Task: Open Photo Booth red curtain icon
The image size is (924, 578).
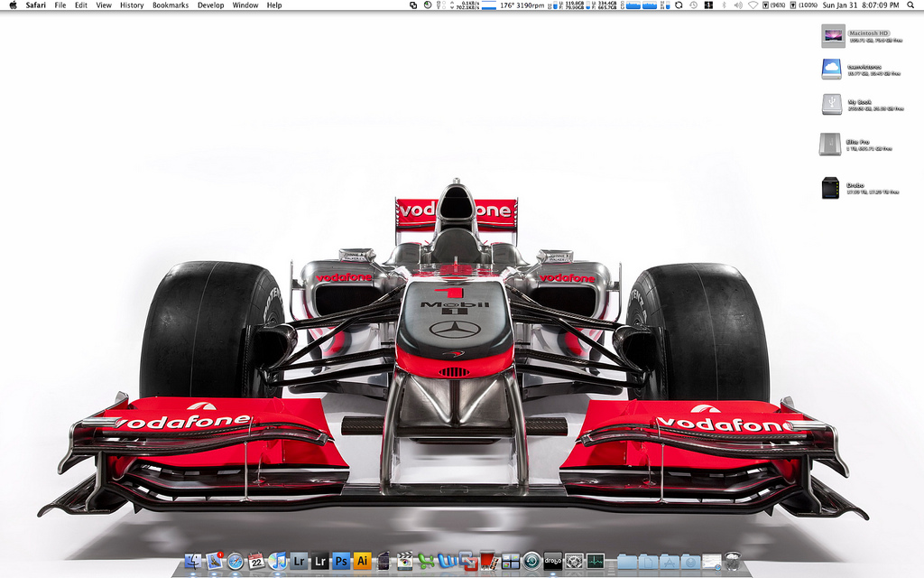Action: (488, 561)
